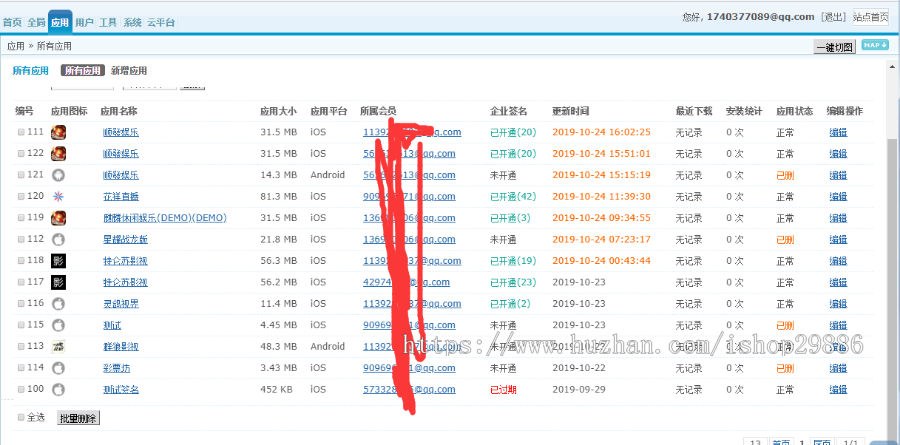Enable the 全选 select-all checkbox
The image size is (900, 445).
21,417
